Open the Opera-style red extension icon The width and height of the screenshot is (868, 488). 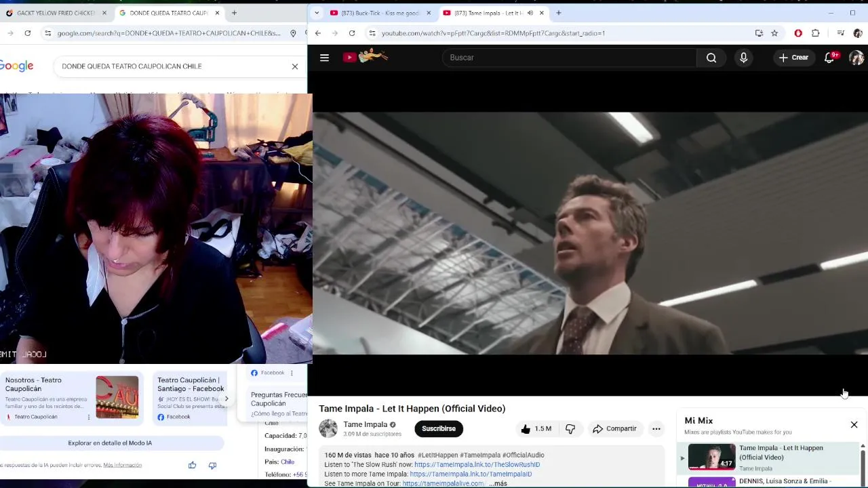click(x=798, y=33)
